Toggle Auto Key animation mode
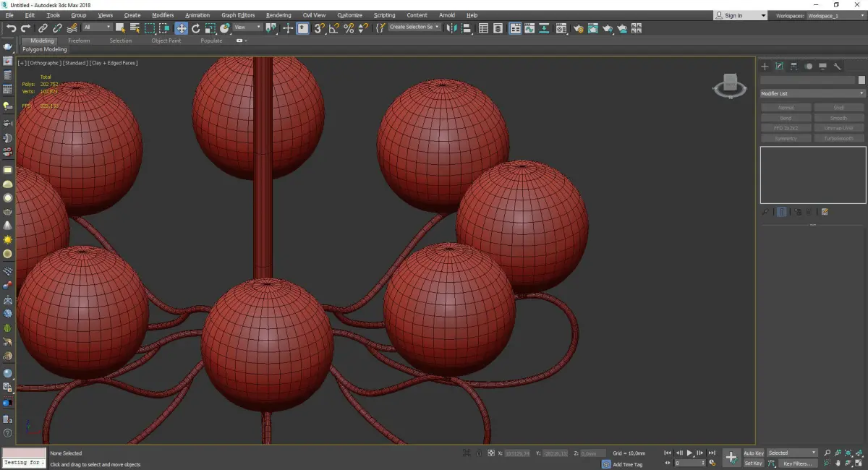Screen dimensions: 868x470 click(x=753, y=453)
